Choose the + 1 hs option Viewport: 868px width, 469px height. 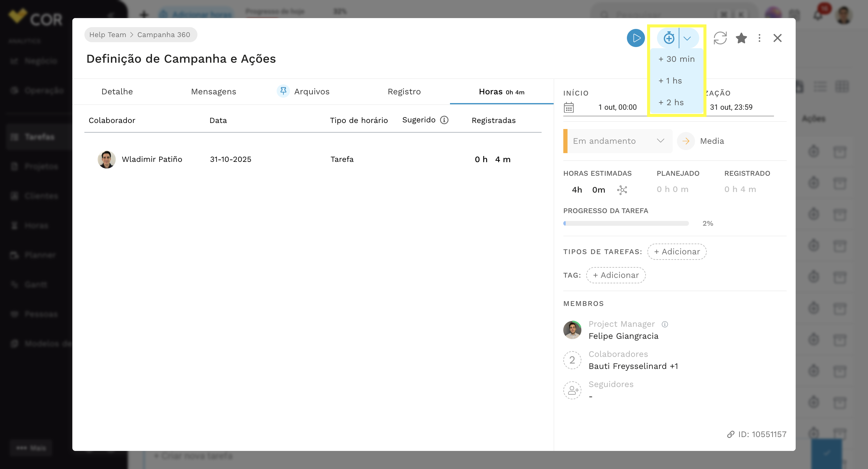677,81
